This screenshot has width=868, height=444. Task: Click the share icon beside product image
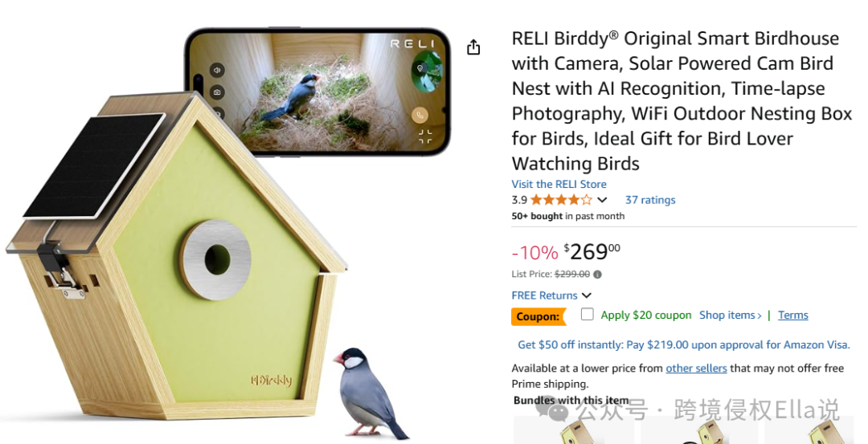click(473, 47)
